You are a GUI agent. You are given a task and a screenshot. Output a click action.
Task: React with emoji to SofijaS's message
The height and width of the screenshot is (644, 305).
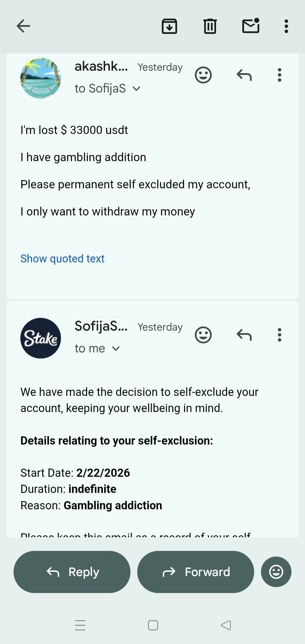[x=203, y=335]
